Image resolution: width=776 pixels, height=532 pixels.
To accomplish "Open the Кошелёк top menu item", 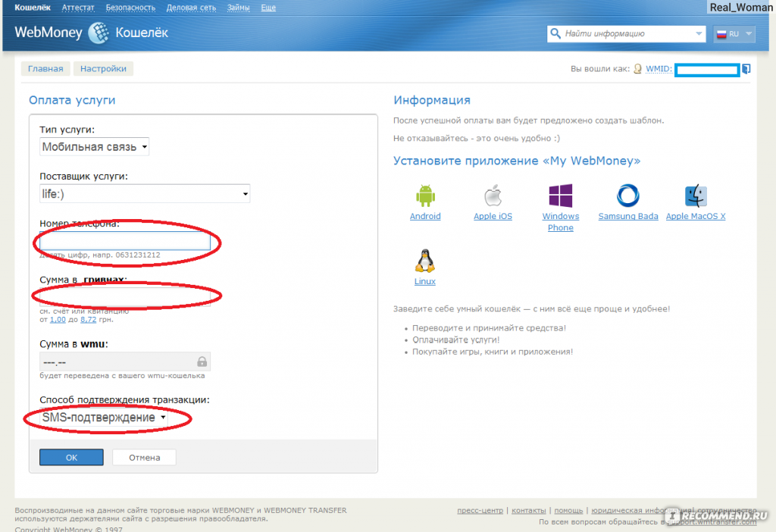I will pos(33,8).
